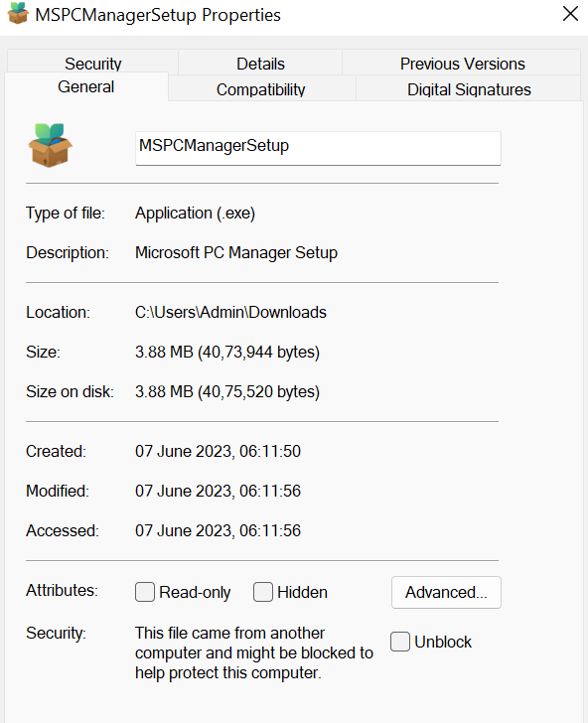Click the 'Modified:' label
588x723 pixels.
(58, 491)
